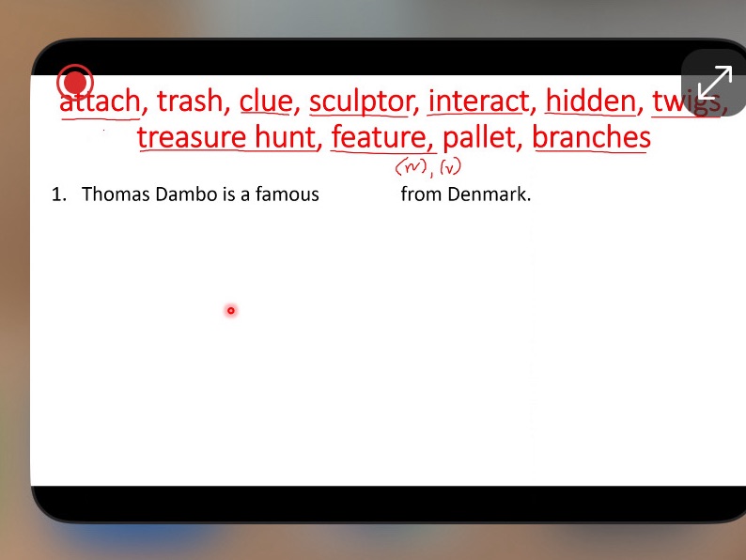Click the underlined word "interact"
Viewport: 746px width, 560px height.
(478, 101)
